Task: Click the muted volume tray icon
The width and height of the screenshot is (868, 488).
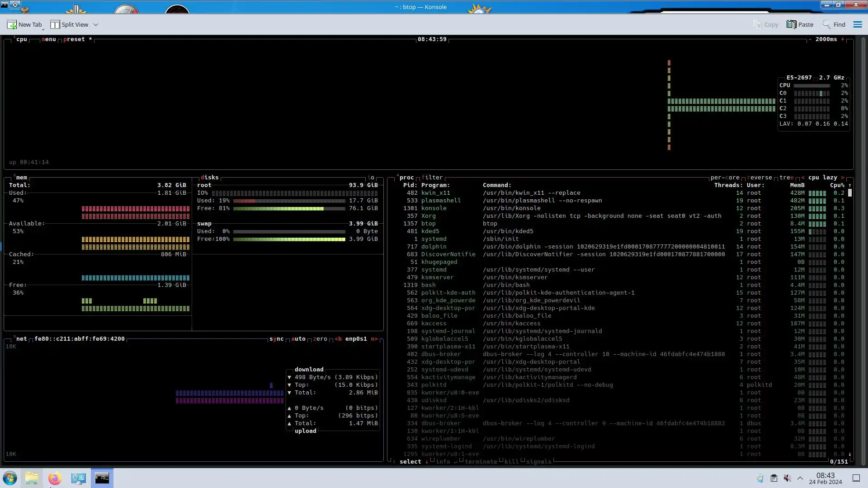Action: (787, 478)
